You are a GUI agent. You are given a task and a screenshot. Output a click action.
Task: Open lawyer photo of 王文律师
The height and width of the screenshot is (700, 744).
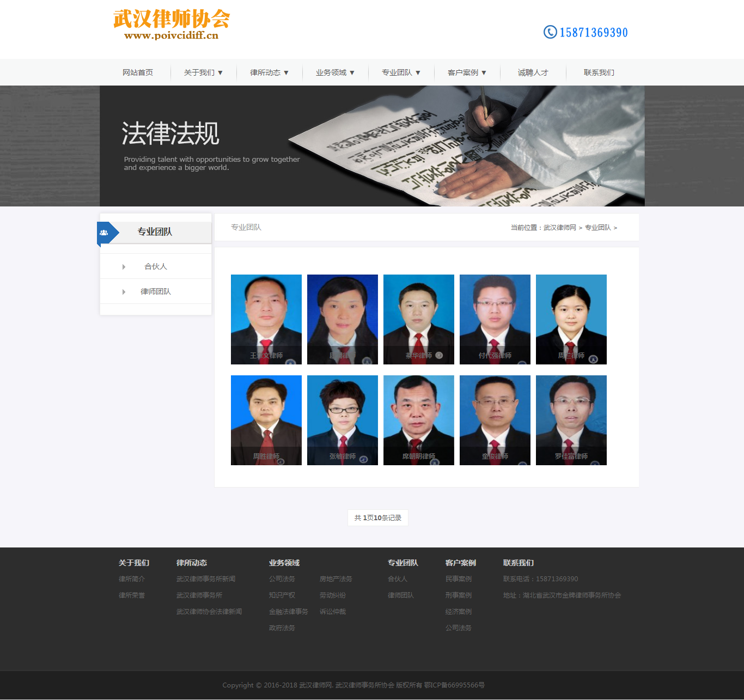click(266, 319)
